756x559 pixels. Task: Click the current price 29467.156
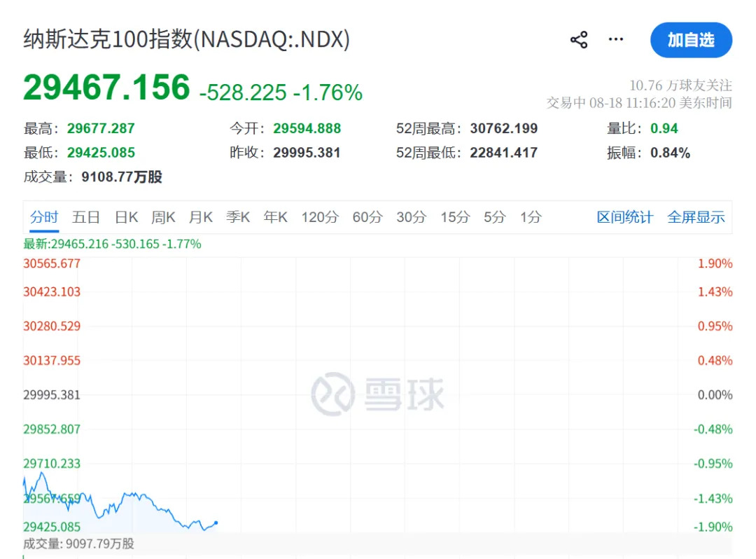[106, 88]
